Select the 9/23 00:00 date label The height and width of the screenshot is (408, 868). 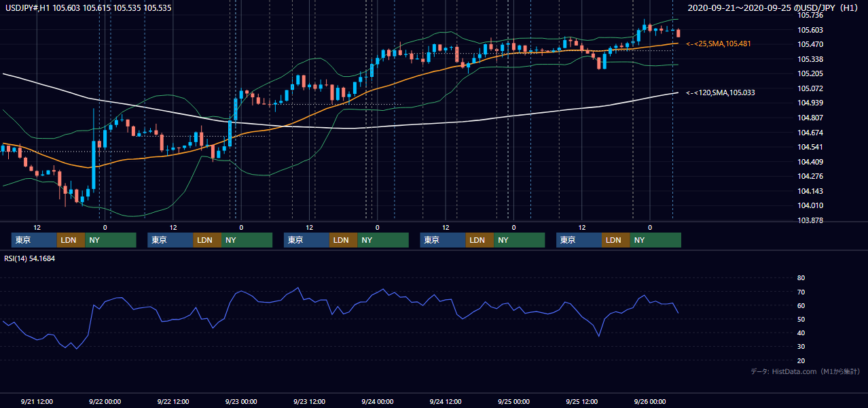[240, 401]
